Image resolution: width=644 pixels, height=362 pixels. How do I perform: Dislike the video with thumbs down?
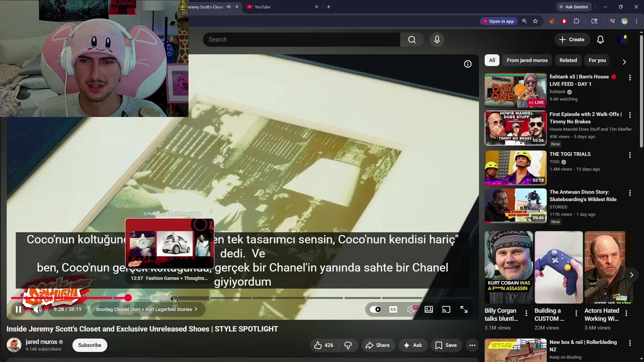pos(348,345)
